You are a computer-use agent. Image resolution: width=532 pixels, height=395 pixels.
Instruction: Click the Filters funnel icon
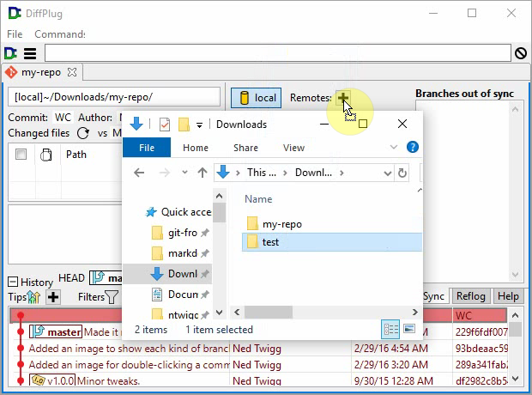112,297
